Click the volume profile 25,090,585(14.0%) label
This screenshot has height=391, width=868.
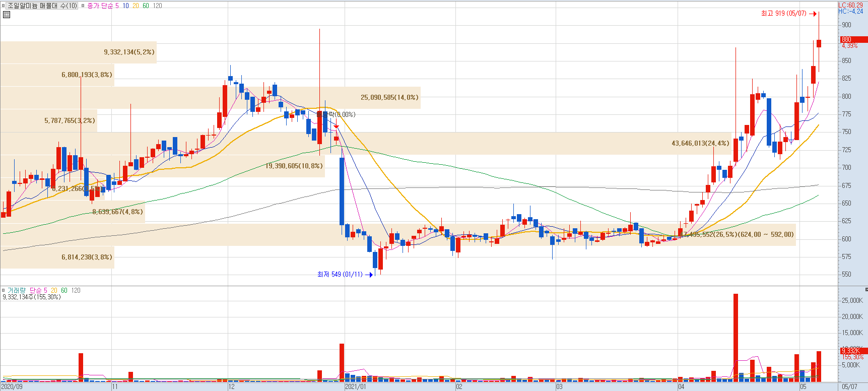click(x=389, y=97)
